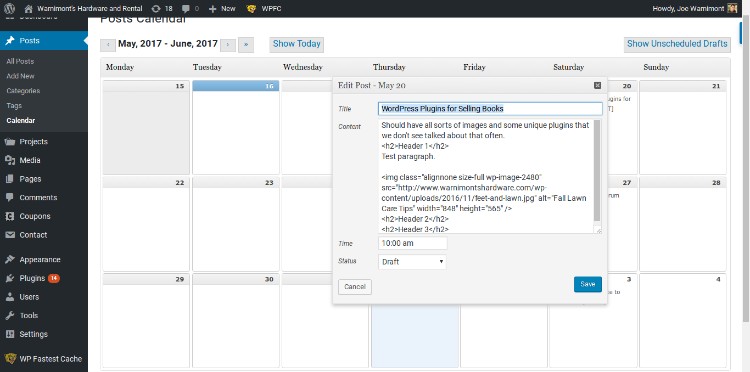
Task: Open All Posts submenu item
Action: point(20,61)
